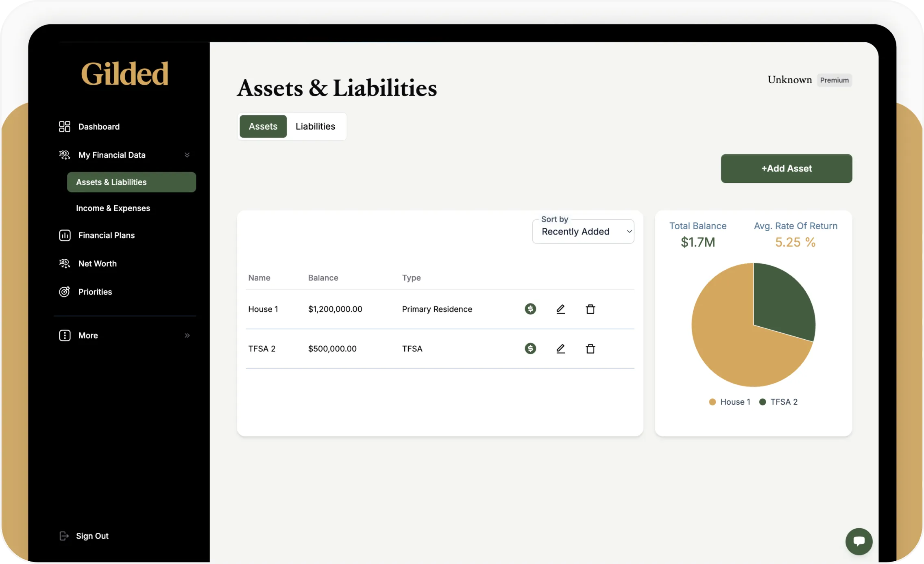The width and height of the screenshot is (924, 564).
Task: Collapse the My Financial Data section
Action: coord(187,155)
